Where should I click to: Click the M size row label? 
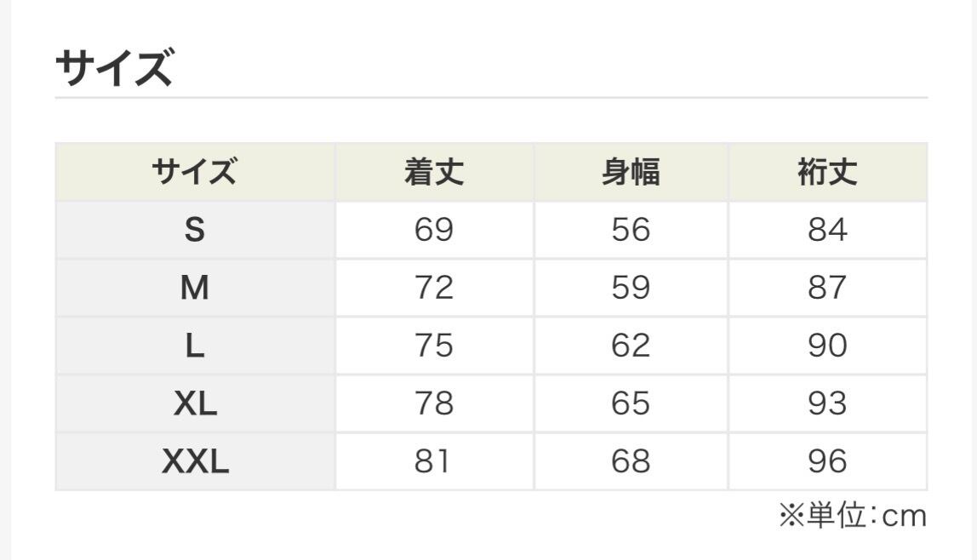[x=195, y=288]
